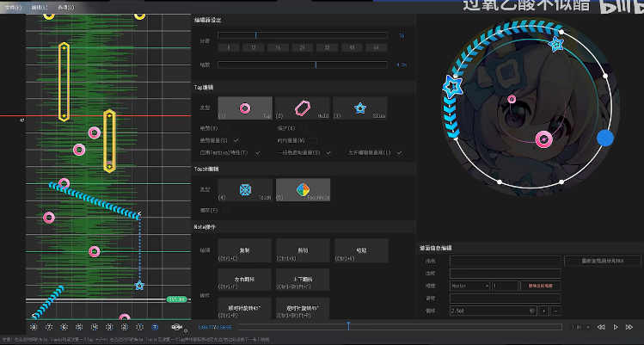Click the zoom slider under editor settings
This screenshot has width=644, height=345.
point(303,65)
